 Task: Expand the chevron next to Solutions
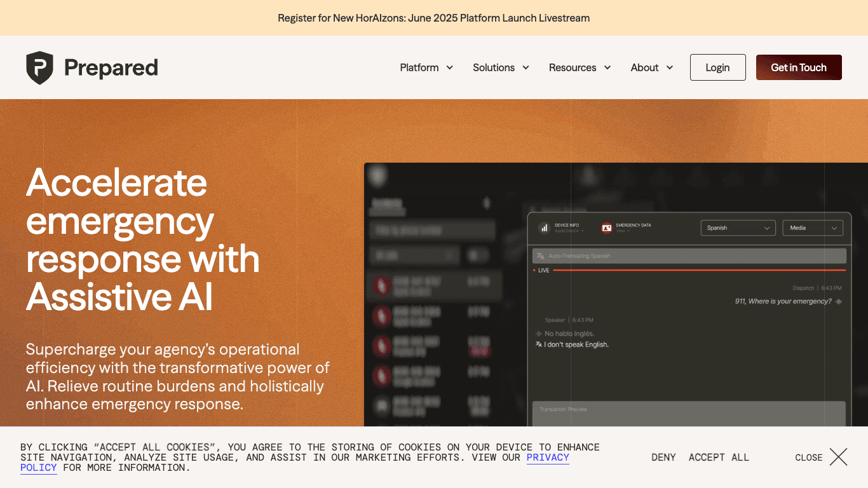coord(526,67)
